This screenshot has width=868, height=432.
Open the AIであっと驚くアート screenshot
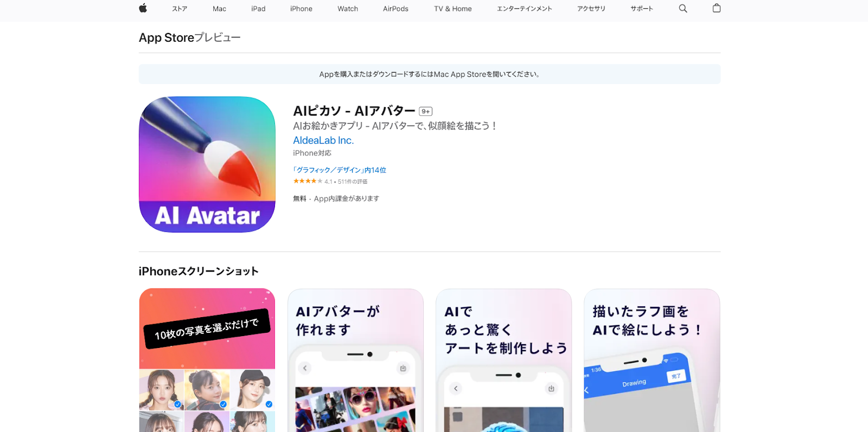tap(503, 360)
